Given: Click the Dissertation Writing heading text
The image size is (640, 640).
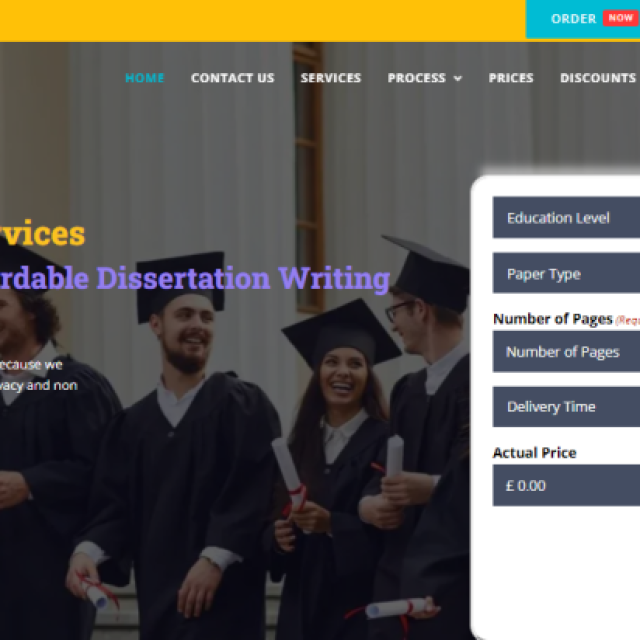Looking at the screenshot, I should point(243,279).
